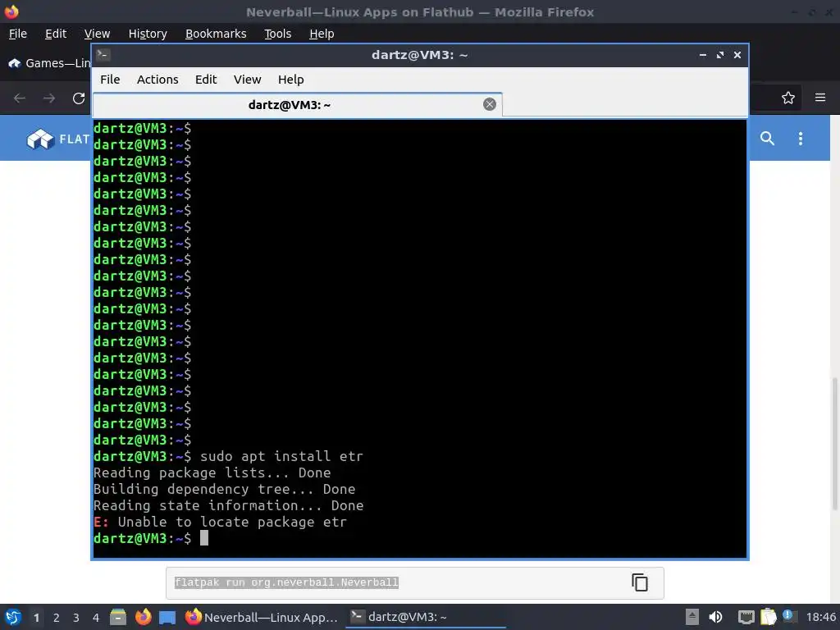
Task: Open Firefox Bookmarks menu
Action: 216,34
